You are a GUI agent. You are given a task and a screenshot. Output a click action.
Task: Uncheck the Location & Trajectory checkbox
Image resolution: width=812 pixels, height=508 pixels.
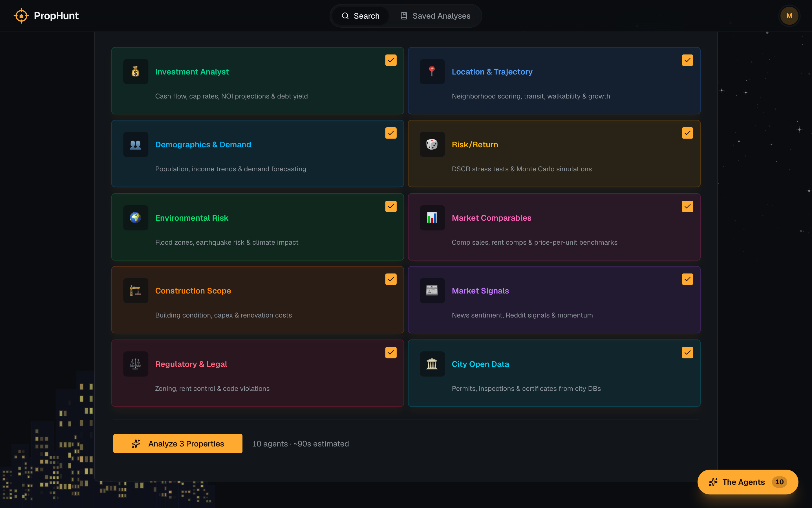687,60
